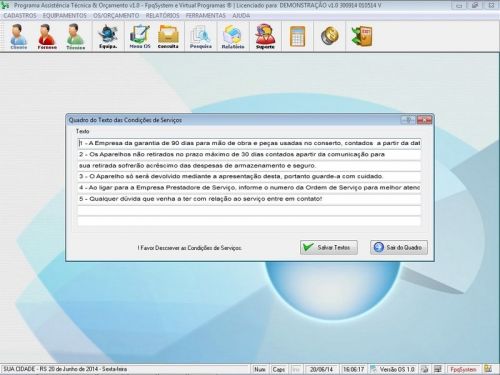This screenshot has width=500, height=375.
Task: Click the time 16:06:17 in status bar
Action: pos(353,369)
